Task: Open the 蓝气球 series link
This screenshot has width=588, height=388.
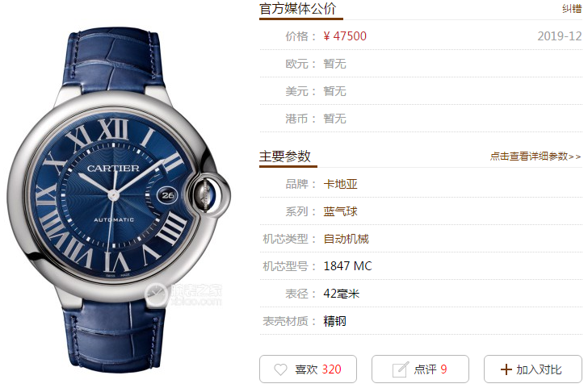Action: pos(341,211)
